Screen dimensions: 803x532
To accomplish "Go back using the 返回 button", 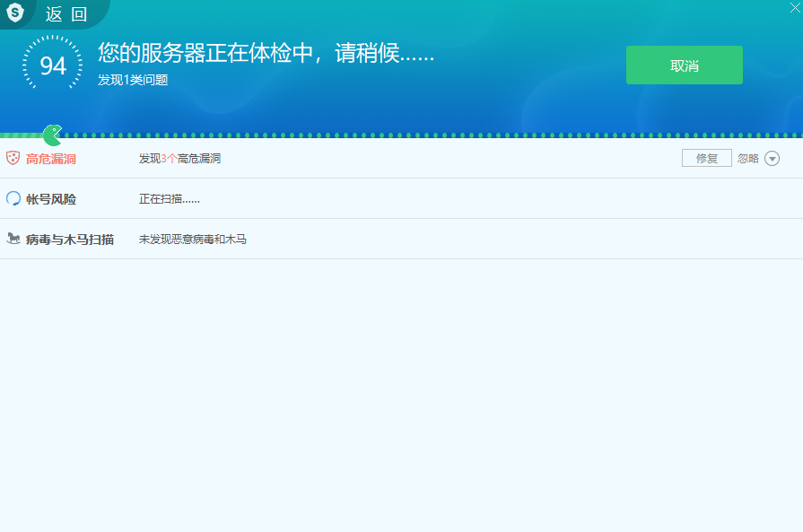I will (x=66, y=13).
